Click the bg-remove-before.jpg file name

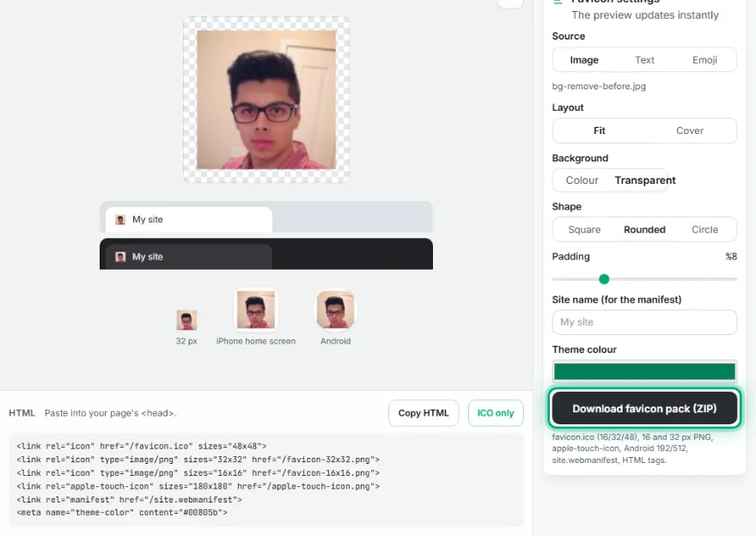599,86
